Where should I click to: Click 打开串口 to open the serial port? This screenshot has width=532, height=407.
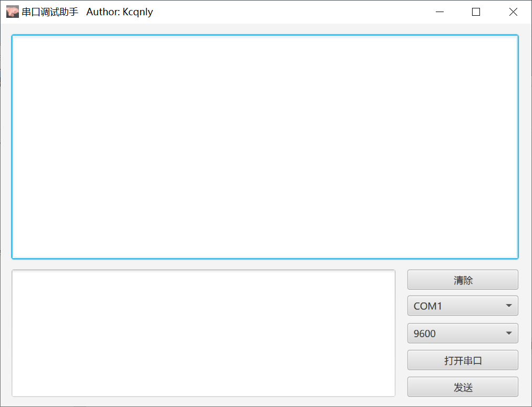tap(463, 360)
